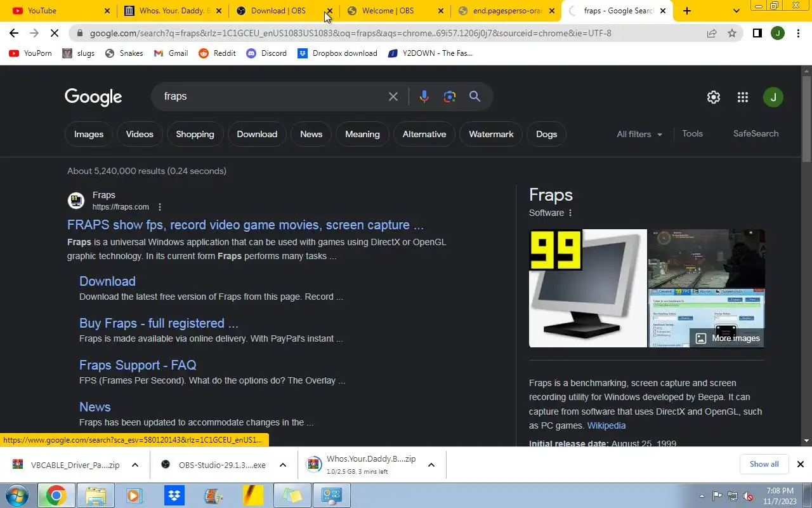Viewport: 812px width, 508px height.
Task: Clear the fraps search query
Action: coord(393,97)
